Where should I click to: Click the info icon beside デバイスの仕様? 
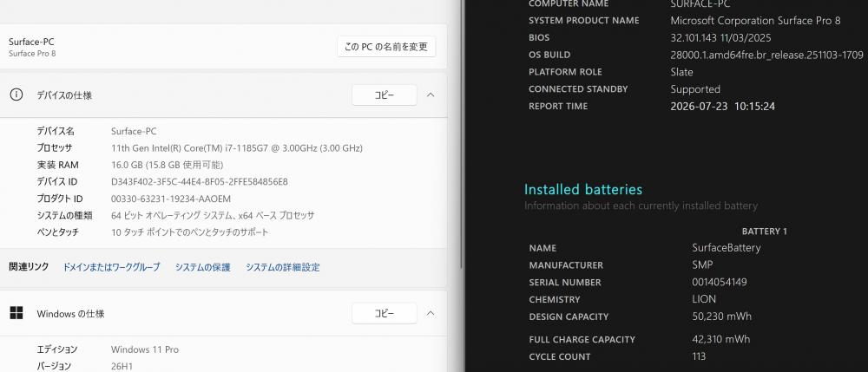16,95
